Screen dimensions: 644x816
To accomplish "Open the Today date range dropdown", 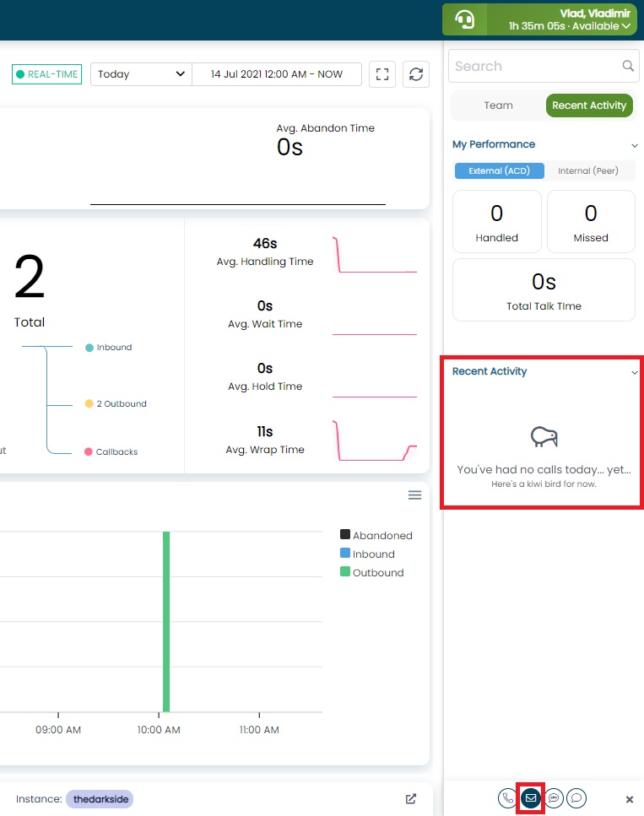I will click(x=141, y=74).
